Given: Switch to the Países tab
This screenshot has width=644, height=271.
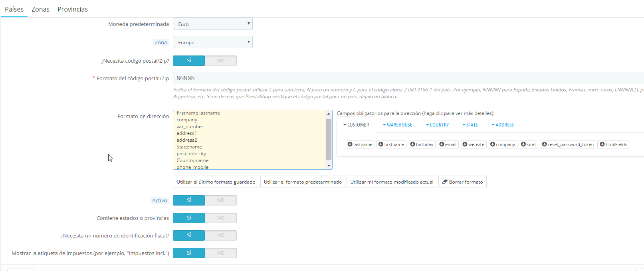Looking at the screenshot, I should (14, 9).
